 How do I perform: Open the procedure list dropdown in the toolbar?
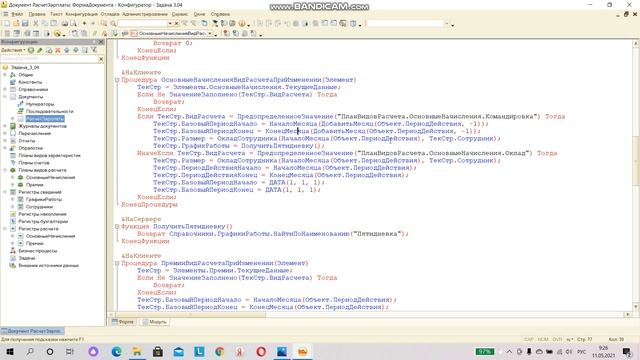210,33
